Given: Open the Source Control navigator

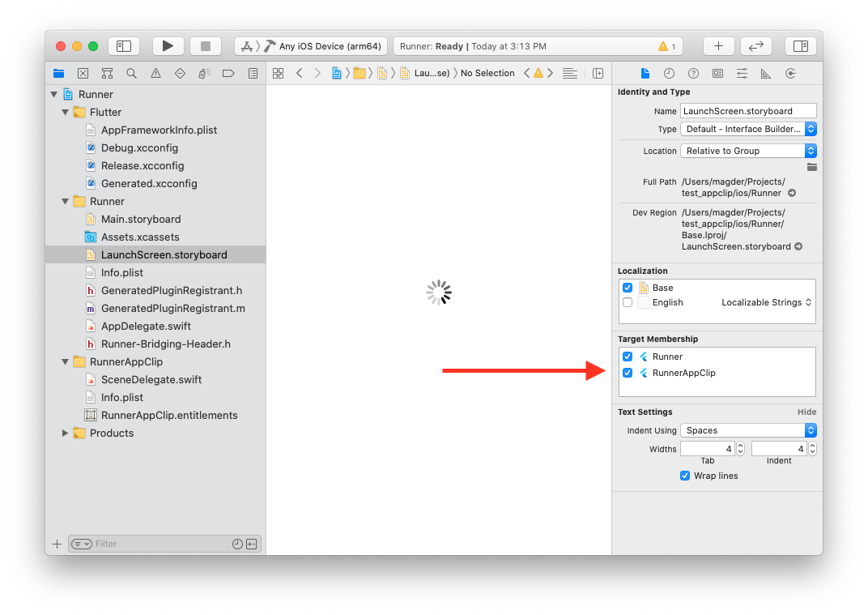Looking at the screenshot, I should [83, 73].
